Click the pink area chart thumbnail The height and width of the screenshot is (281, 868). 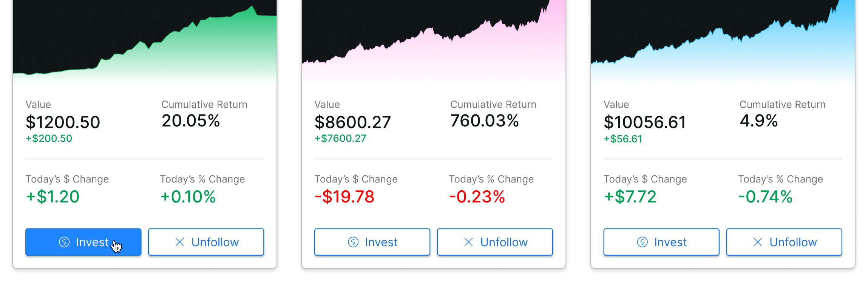click(434, 42)
